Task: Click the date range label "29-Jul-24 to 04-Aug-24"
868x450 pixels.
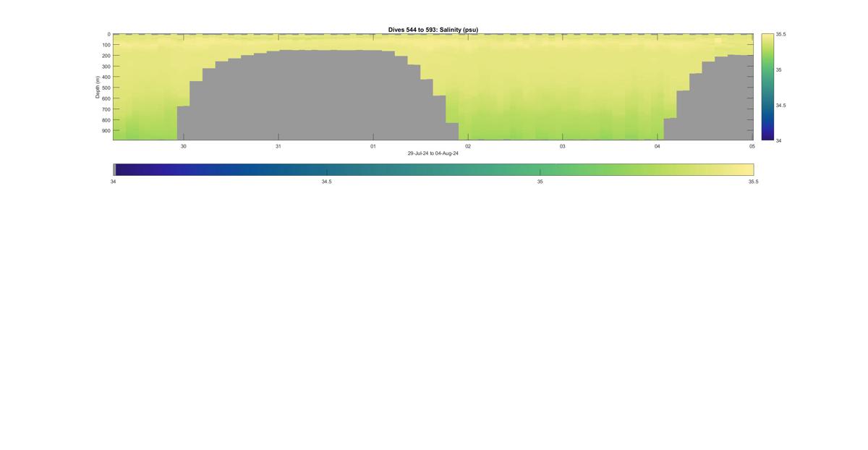Action: pos(433,153)
